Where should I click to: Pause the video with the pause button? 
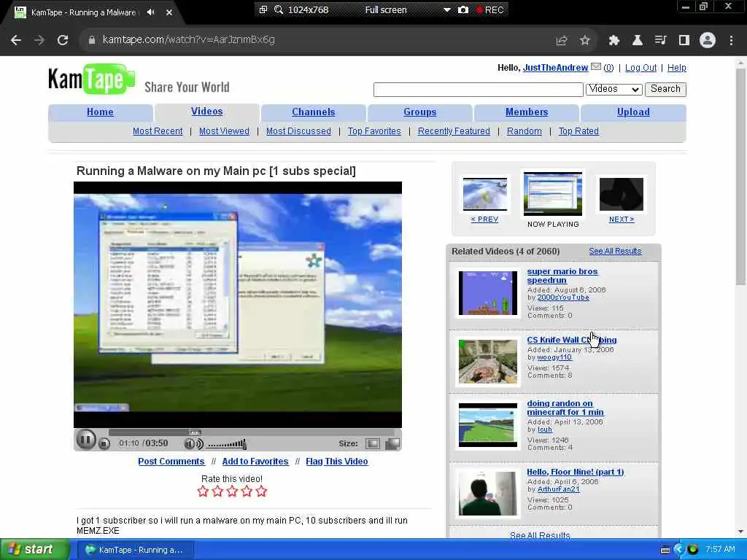point(86,440)
